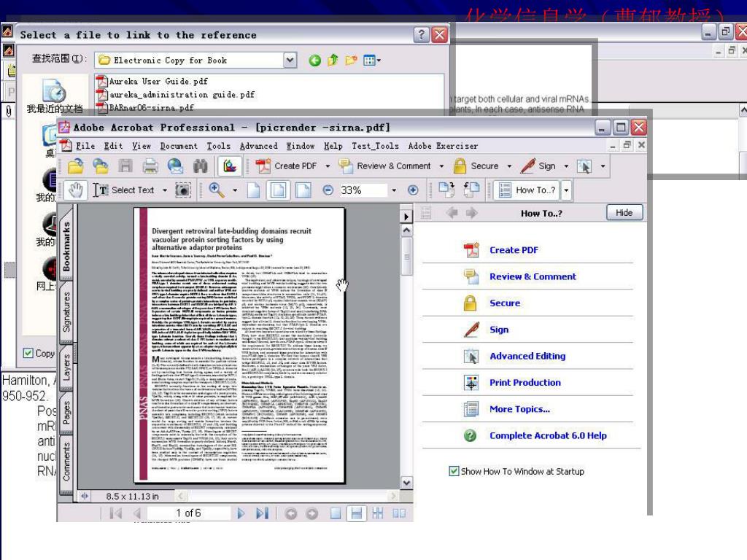Click the Fit Width page icon
Screen dimensions: 747x560
point(303,190)
